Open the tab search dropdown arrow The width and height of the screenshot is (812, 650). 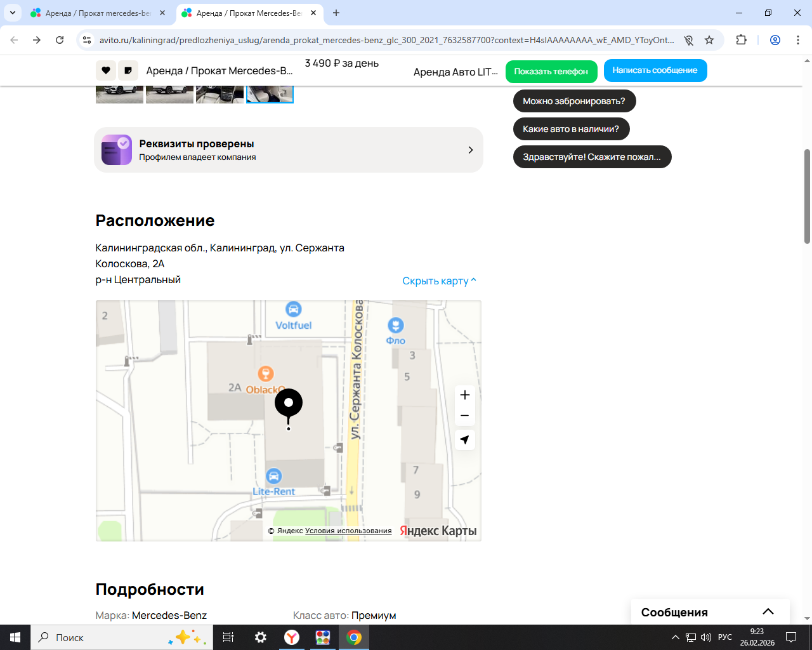[12, 13]
